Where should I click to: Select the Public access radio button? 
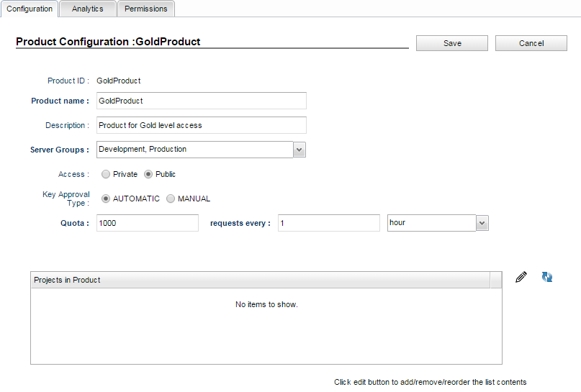point(148,174)
